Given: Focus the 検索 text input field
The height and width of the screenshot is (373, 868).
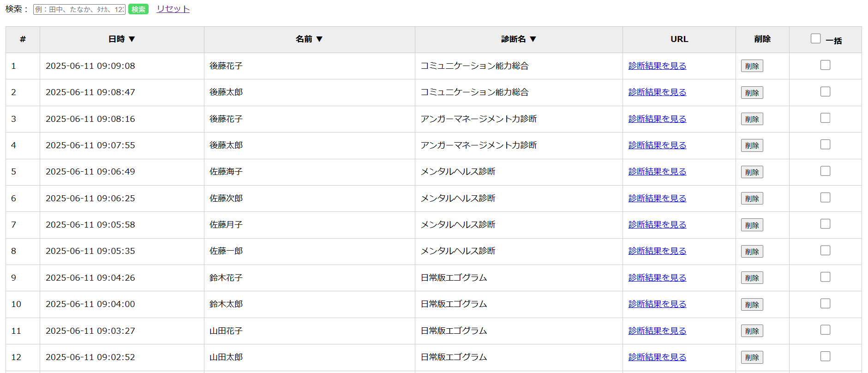Looking at the screenshot, I should [79, 9].
